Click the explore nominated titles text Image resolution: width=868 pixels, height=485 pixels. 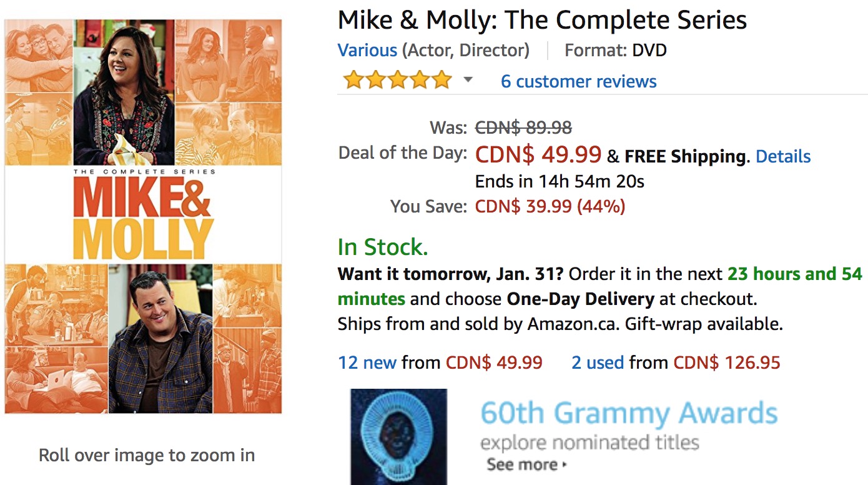pos(589,443)
